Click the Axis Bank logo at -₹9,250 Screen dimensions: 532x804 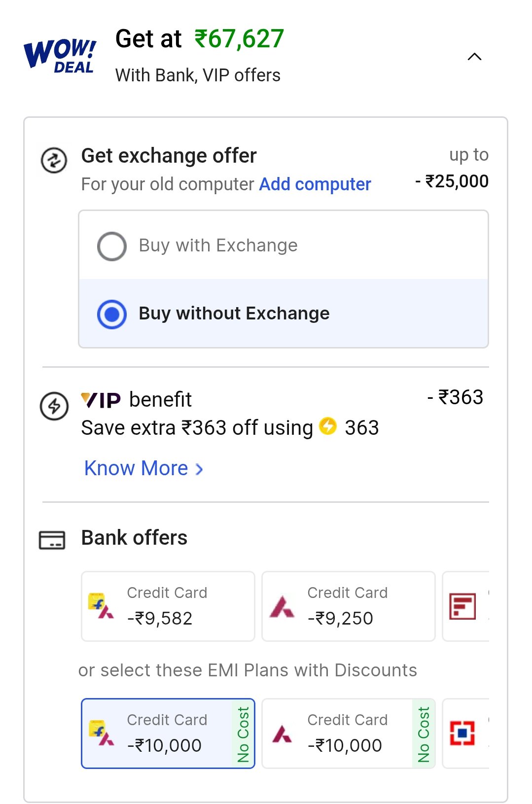[x=282, y=606]
